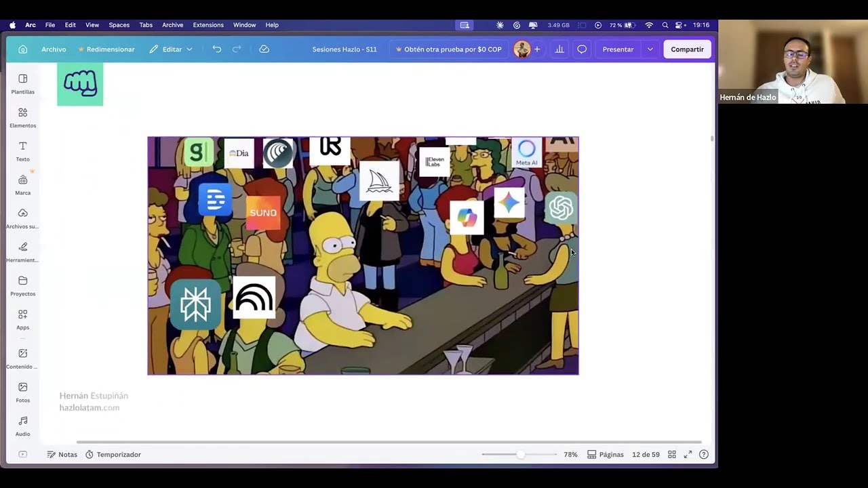Switch to grid view of pages
The width and height of the screenshot is (868, 488).
672,454
